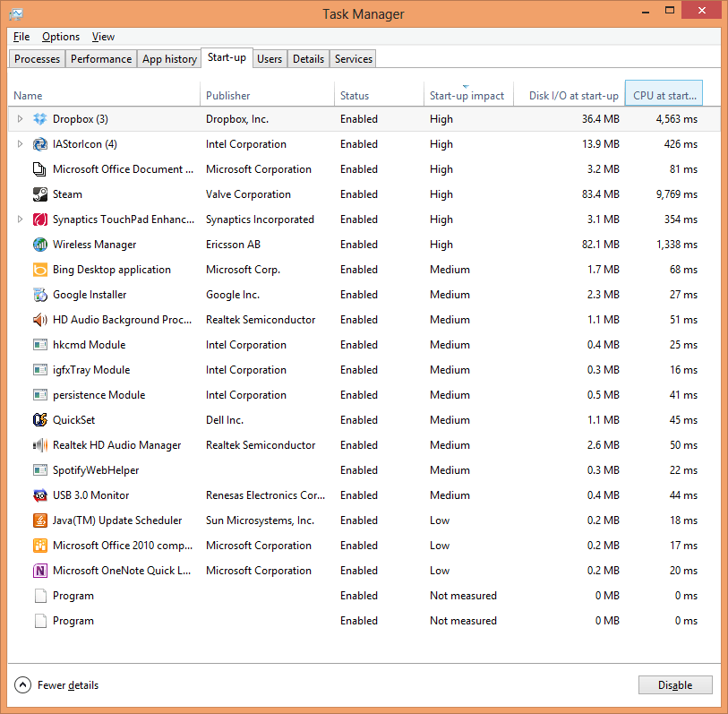Click the Disable button
Viewport: 728px width, 714px height.
tap(675, 685)
